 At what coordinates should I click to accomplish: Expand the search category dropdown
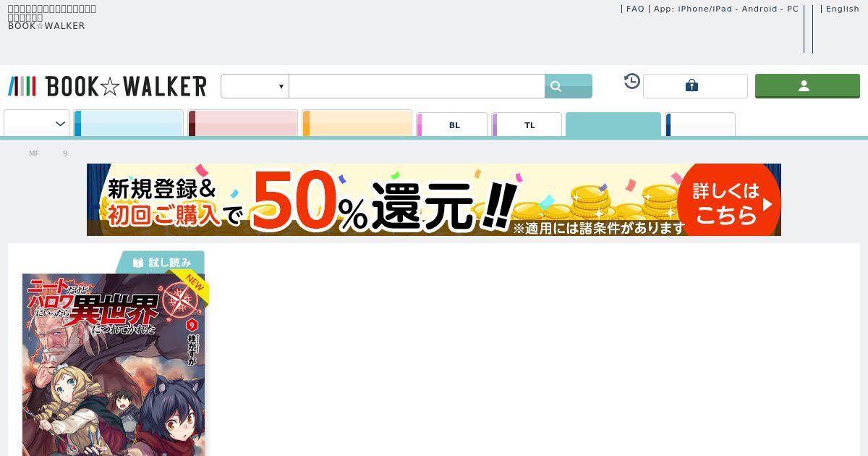click(255, 86)
